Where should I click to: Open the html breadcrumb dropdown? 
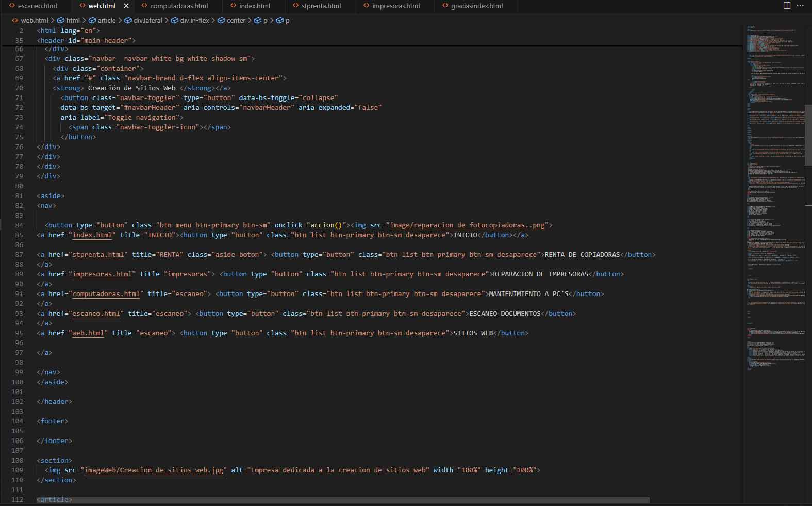click(73, 21)
